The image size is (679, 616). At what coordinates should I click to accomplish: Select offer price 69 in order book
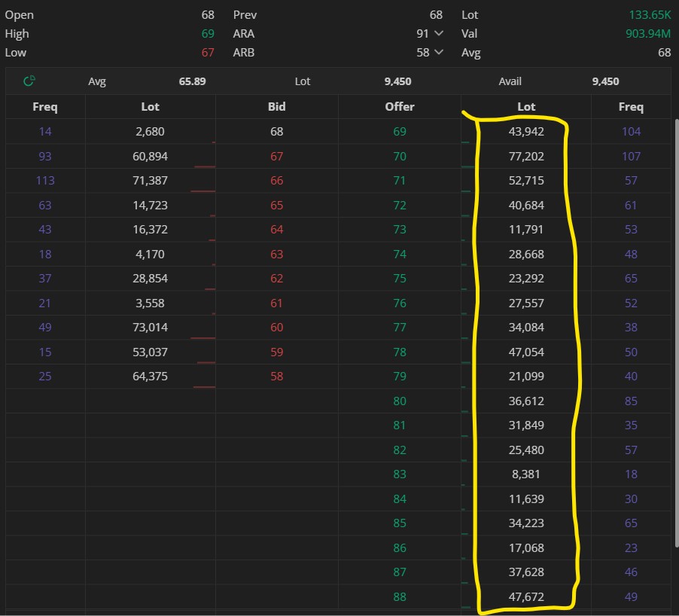pos(399,132)
